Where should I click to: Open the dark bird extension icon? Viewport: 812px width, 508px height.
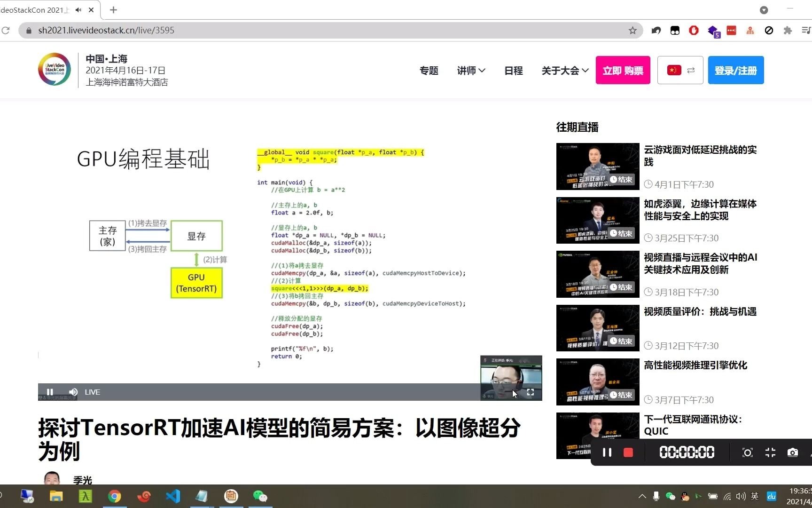(656, 31)
